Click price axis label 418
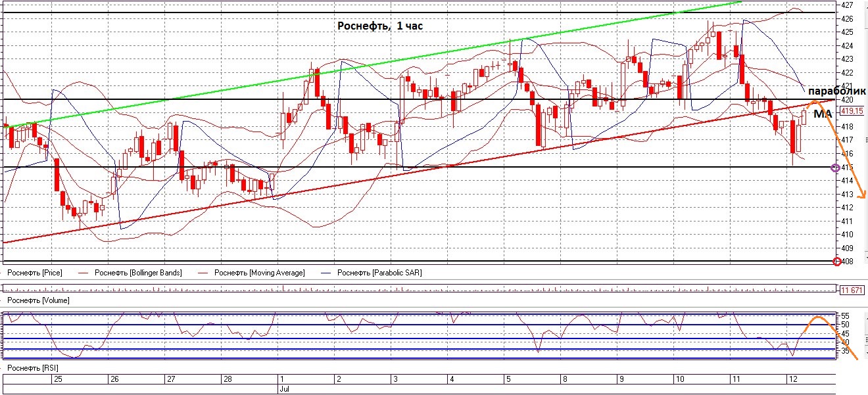 coord(846,126)
